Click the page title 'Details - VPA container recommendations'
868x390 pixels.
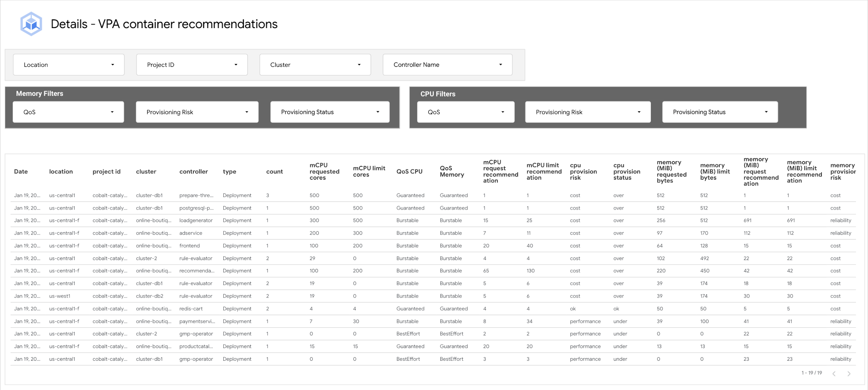164,24
